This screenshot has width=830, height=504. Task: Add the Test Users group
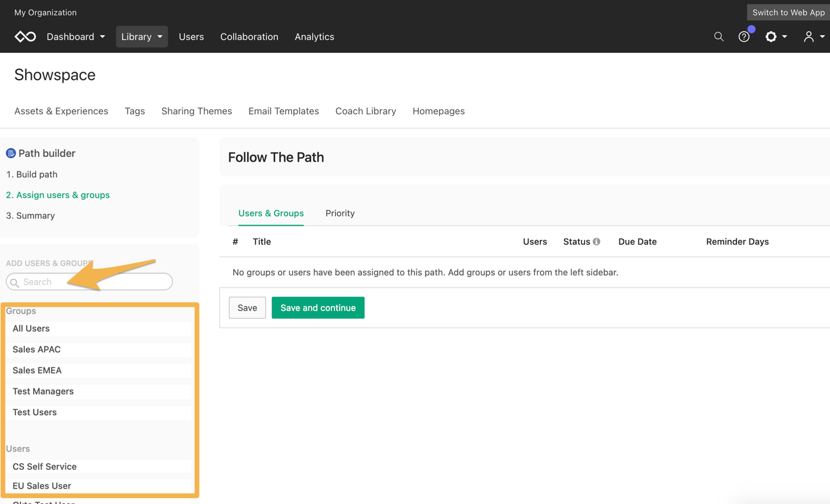coord(99,412)
